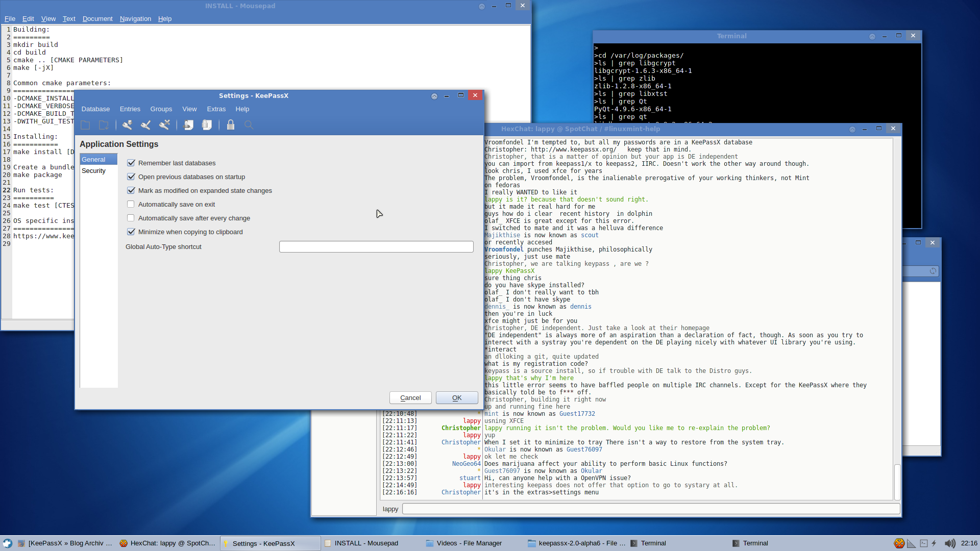Toggle Minimize when copying to clipboard
980x551 pixels.
point(131,232)
